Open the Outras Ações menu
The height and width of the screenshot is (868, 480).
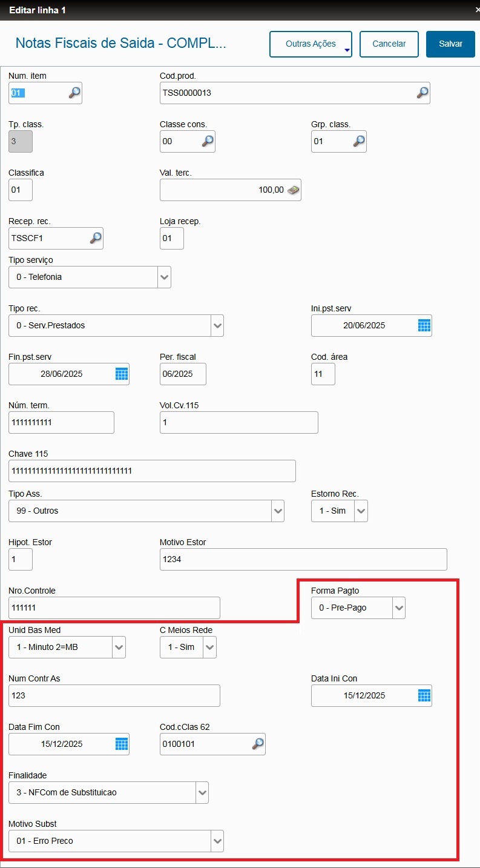coord(311,44)
